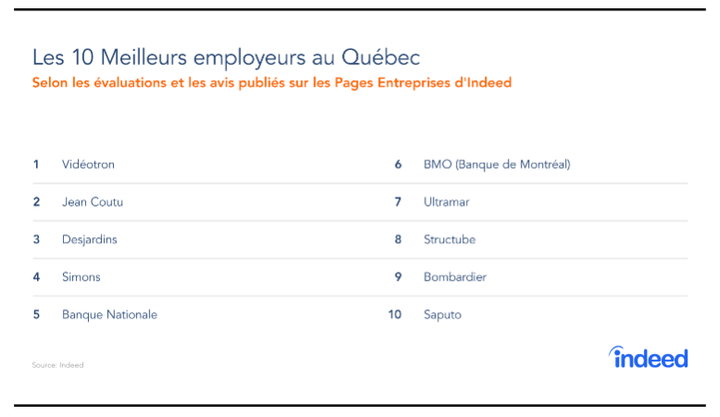Click the Indeed logo
This screenshot has width=720, height=417.
(648, 358)
